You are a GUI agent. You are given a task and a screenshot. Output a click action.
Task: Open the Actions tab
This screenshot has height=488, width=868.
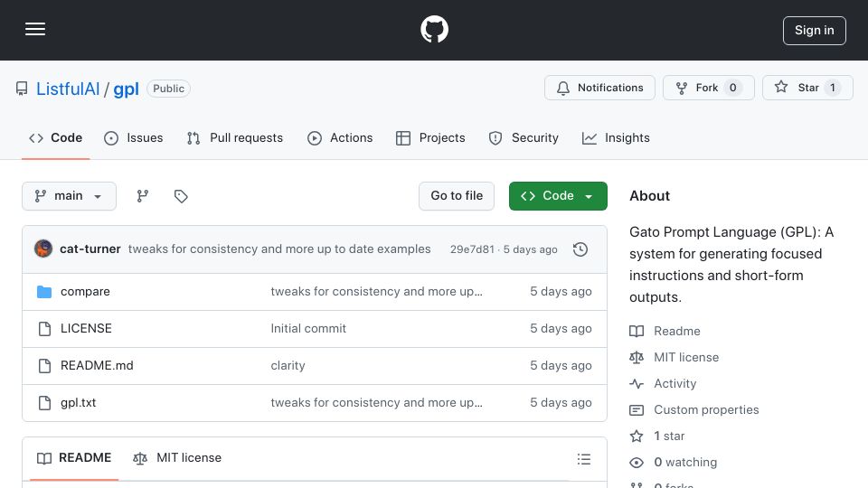click(x=340, y=137)
